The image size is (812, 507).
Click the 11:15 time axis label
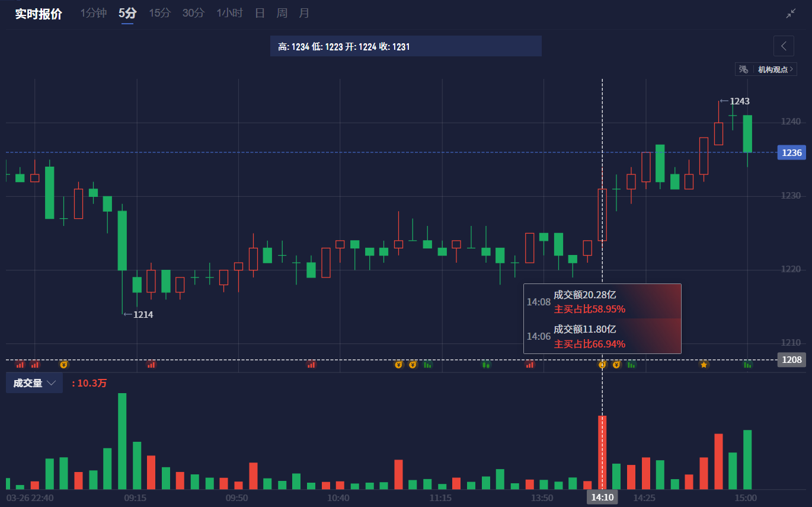440,498
